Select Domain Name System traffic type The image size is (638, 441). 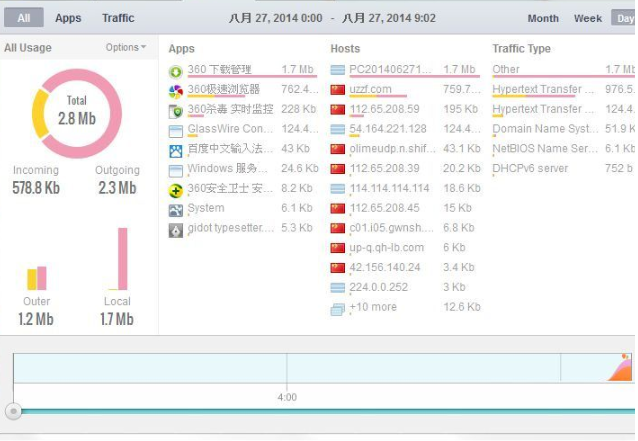544,129
